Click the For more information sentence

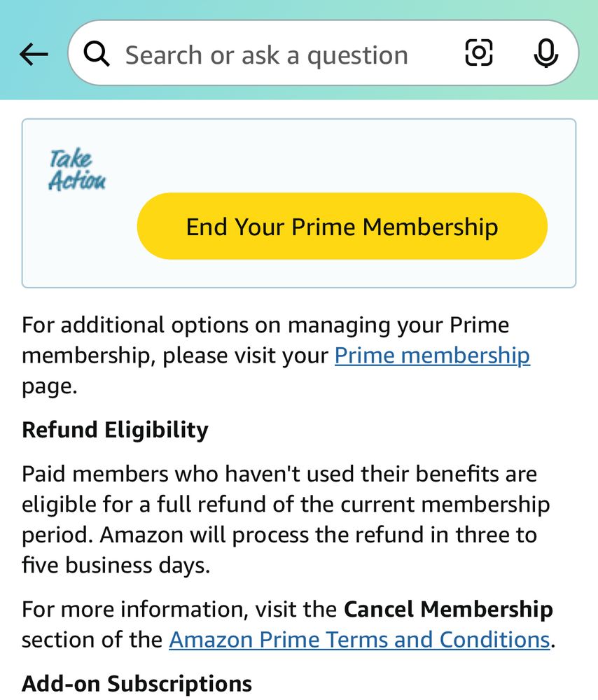point(288,624)
